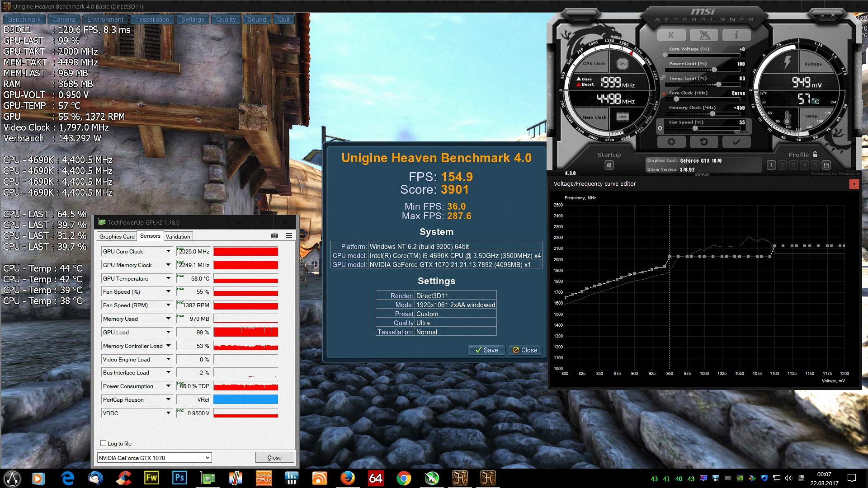868x488 pixels.
Task: Click the Kombustor K button
Action: [671, 35]
